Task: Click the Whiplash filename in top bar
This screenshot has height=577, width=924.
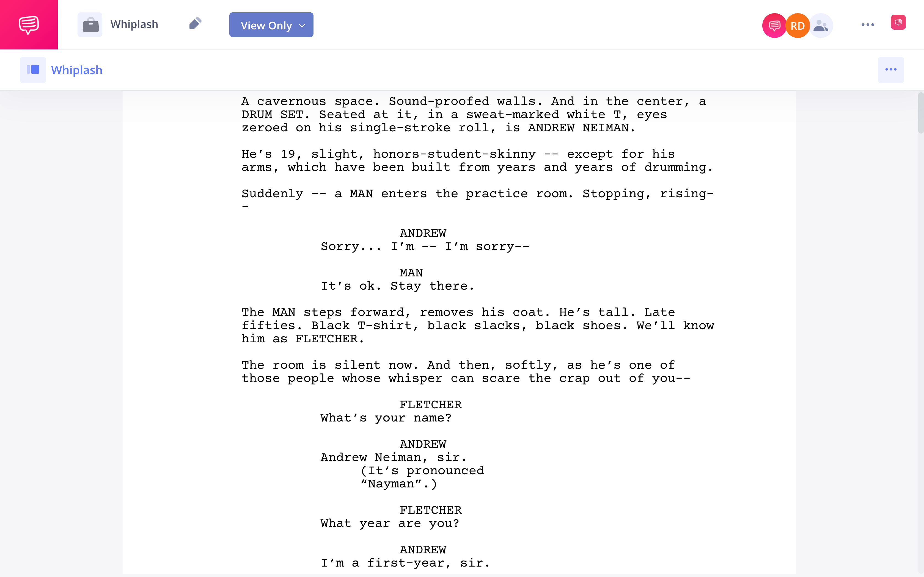Action: click(133, 25)
